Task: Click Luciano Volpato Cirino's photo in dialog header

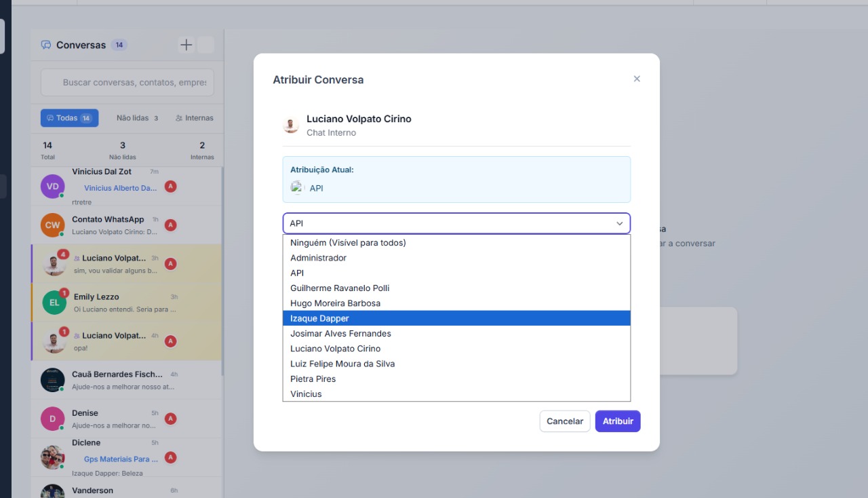Action: pos(291,126)
